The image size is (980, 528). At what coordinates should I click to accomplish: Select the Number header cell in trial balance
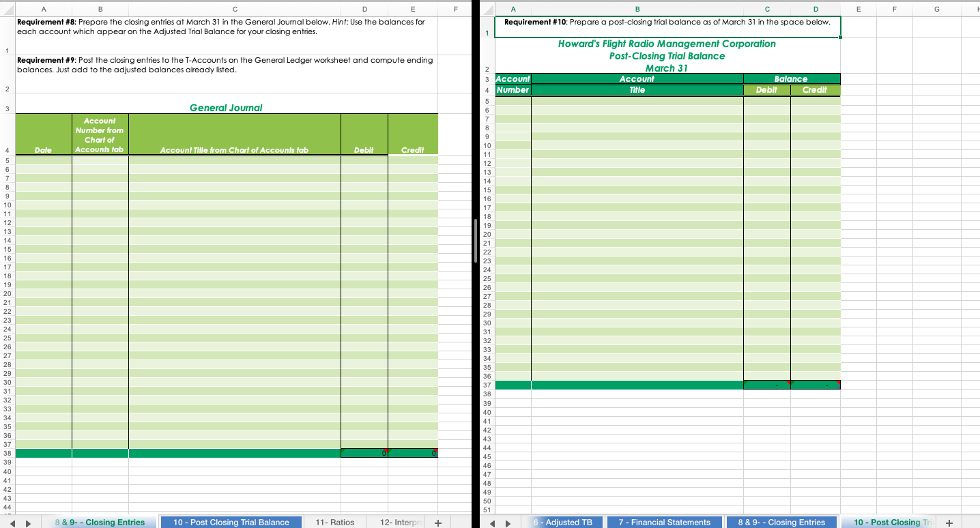513,90
